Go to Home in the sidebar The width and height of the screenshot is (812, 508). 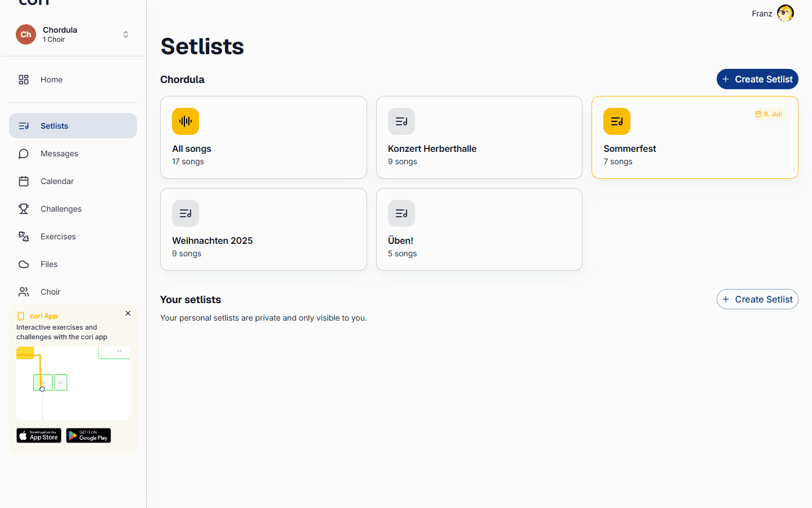click(x=73, y=80)
